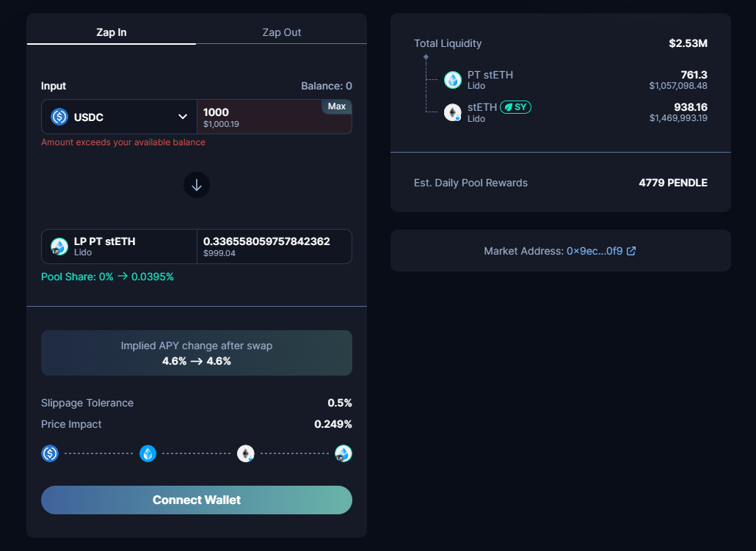756x551 pixels.
Task: Adjust the Slippage Tolerance 0.5% value
Action: [339, 403]
